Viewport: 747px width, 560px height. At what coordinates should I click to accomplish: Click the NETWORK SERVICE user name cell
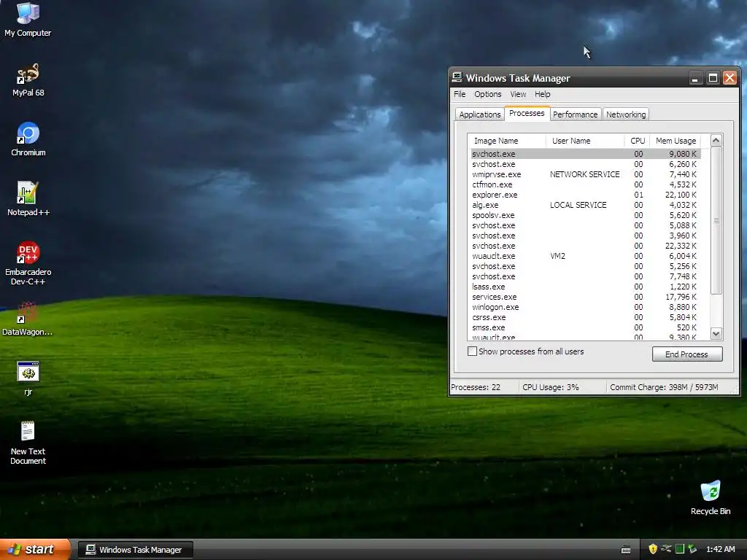click(x=584, y=174)
